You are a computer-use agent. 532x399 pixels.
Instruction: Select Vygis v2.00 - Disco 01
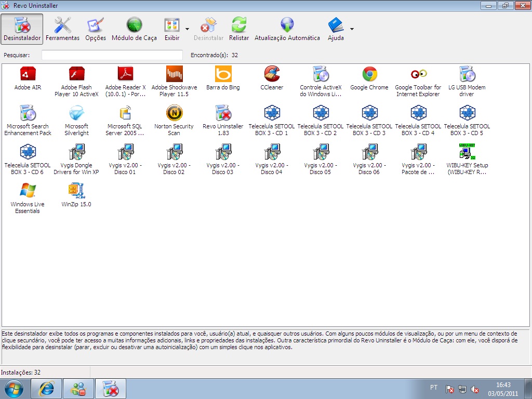pyautogui.click(x=125, y=160)
